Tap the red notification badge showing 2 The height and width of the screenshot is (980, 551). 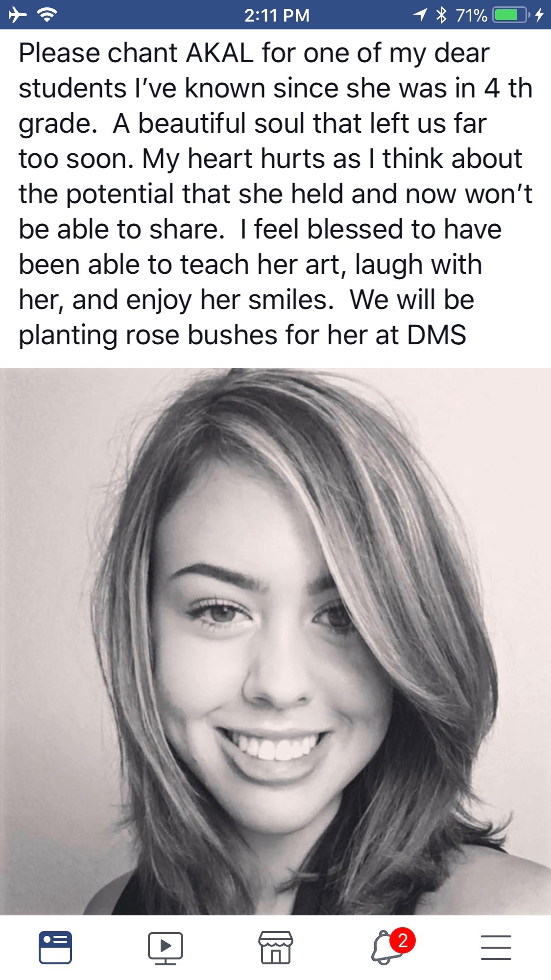pyautogui.click(x=403, y=940)
